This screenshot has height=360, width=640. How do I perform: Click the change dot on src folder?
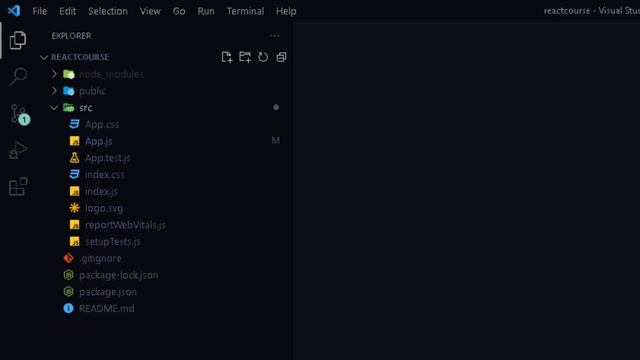pyautogui.click(x=276, y=107)
